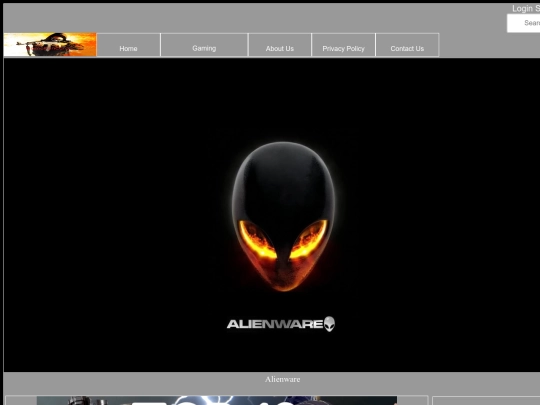
Task: Focus the Search input field
Action: (x=523, y=23)
